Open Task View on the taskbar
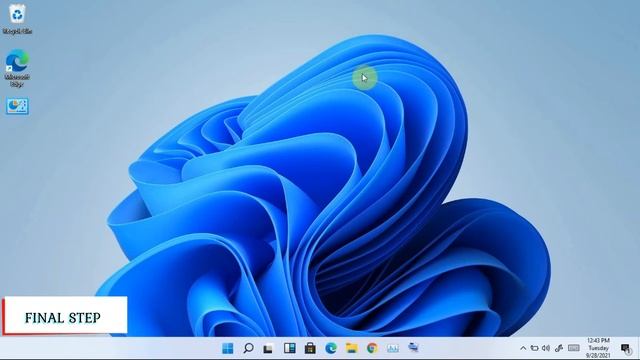The width and height of the screenshot is (640, 360). coord(268,348)
